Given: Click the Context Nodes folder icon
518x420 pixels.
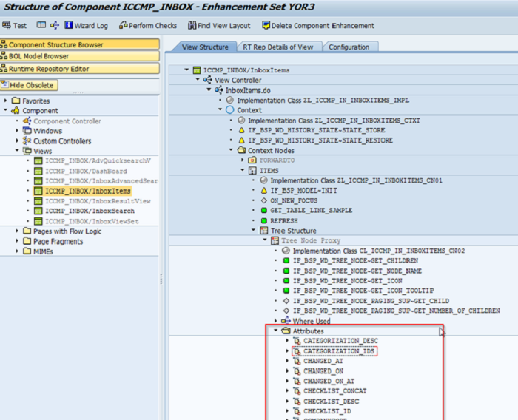Looking at the screenshot, I should (x=241, y=150).
